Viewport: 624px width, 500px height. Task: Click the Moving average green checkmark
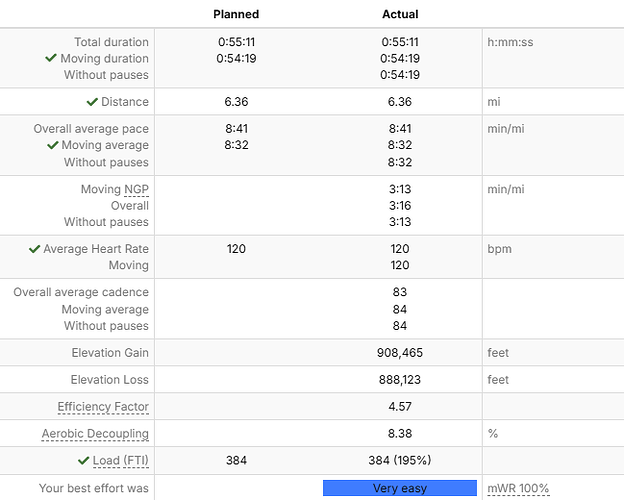(52, 146)
